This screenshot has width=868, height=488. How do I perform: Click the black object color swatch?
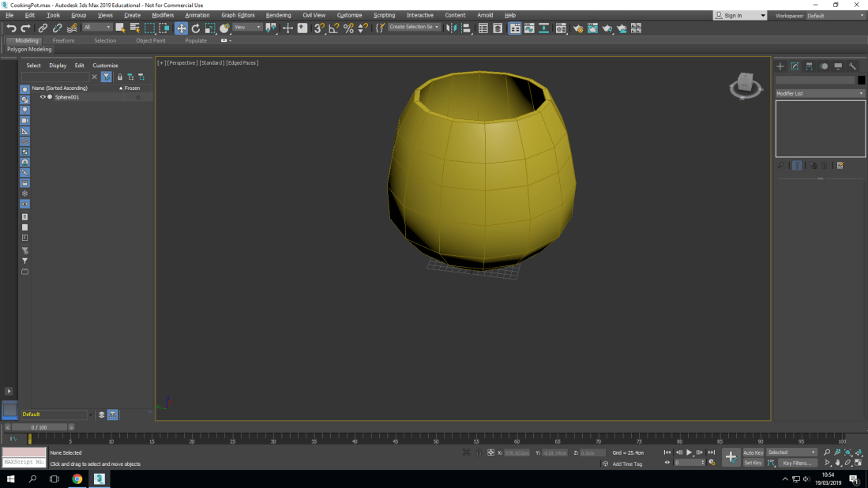tap(861, 80)
